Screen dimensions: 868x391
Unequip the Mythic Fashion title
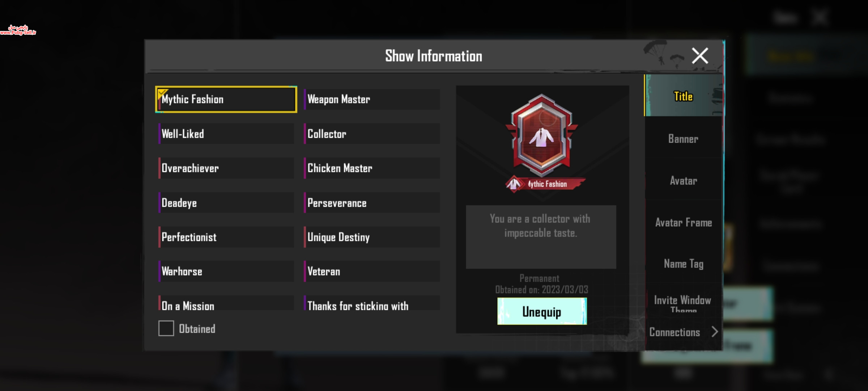[x=542, y=311]
